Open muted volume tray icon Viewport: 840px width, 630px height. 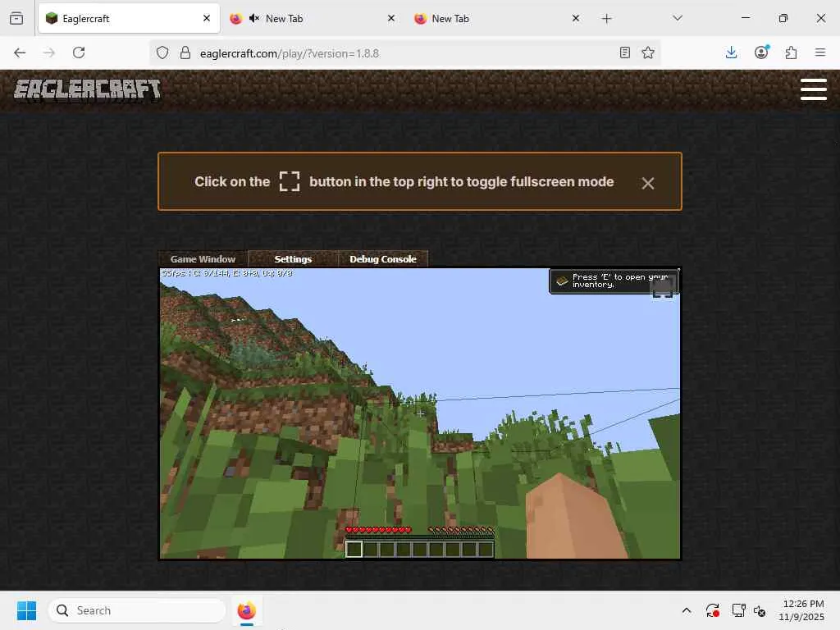(x=759, y=610)
